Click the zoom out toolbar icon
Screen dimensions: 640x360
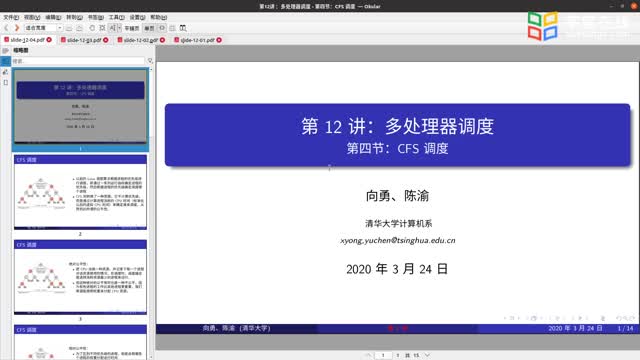point(69,28)
